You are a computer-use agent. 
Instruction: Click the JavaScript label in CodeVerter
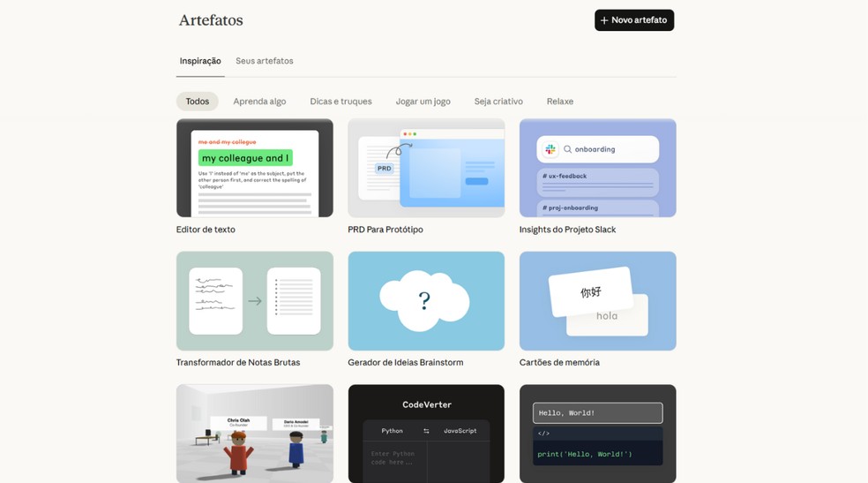[x=460, y=431]
